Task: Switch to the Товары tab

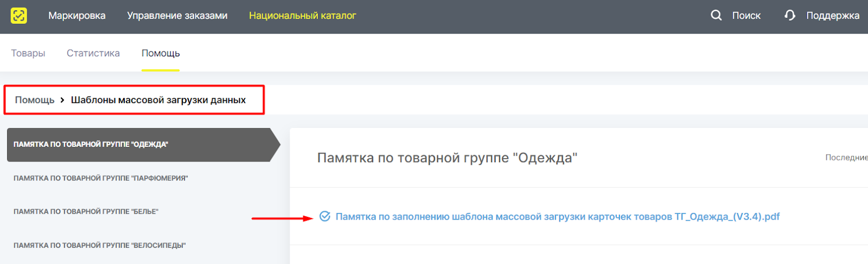Action: 28,53
